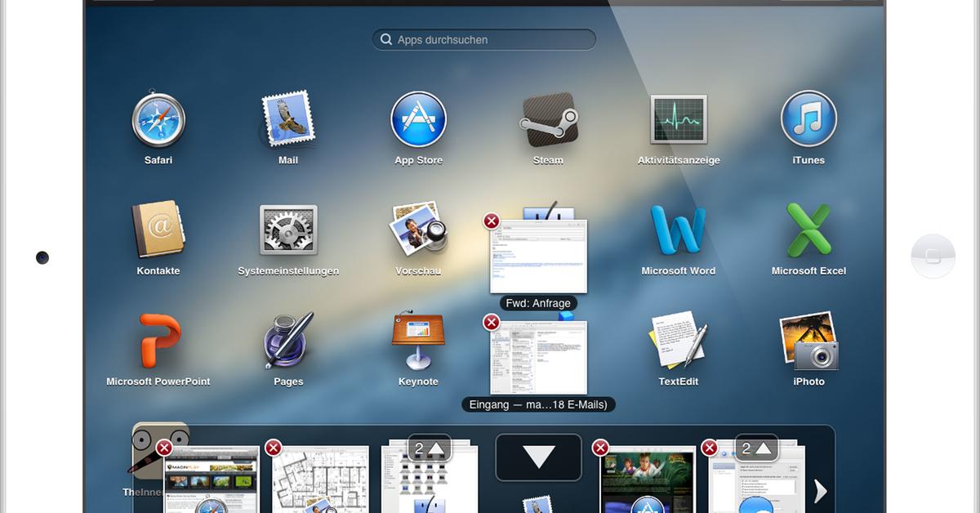The width and height of the screenshot is (980, 513).
Task: Open Microsoft Word
Action: click(x=679, y=230)
